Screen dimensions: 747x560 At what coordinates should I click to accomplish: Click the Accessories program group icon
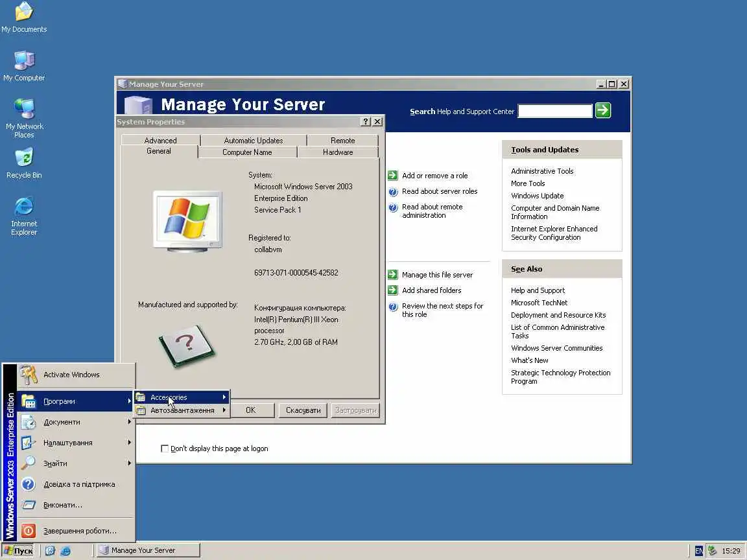click(x=141, y=397)
